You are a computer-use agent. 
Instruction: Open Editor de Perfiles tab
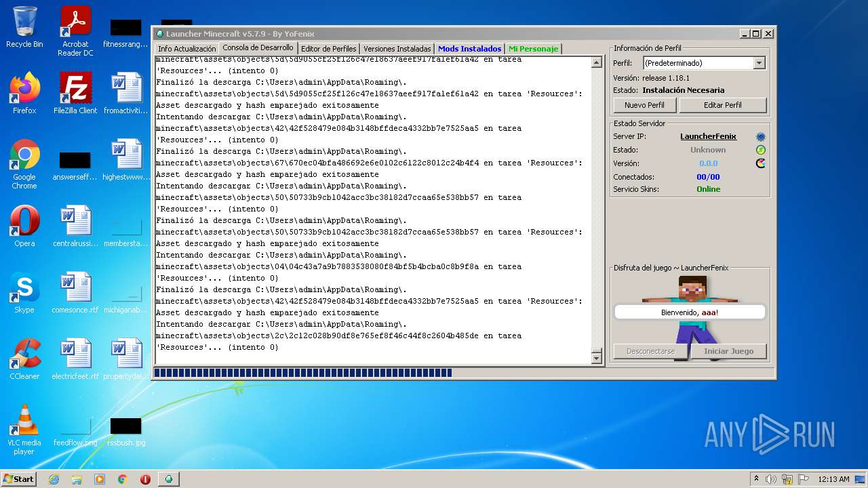[328, 49]
